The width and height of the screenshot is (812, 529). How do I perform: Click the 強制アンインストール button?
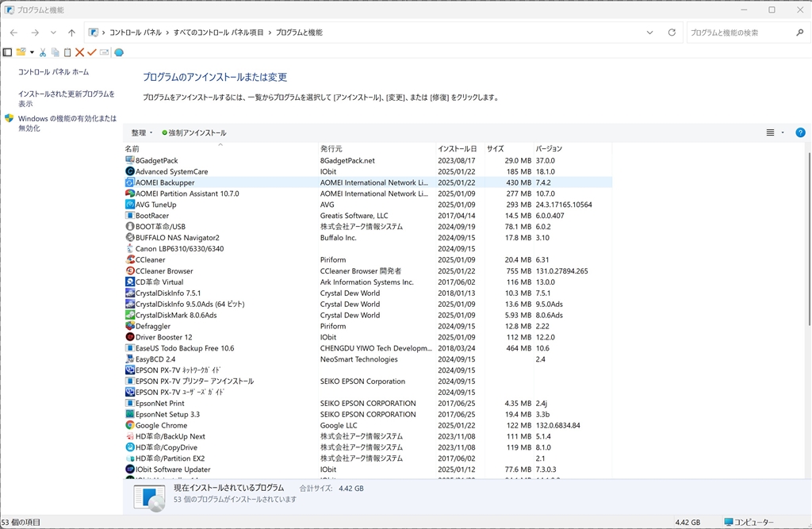(x=193, y=132)
